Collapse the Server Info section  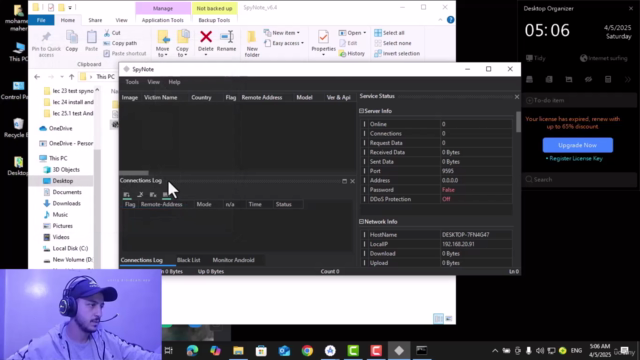pyautogui.click(x=361, y=111)
